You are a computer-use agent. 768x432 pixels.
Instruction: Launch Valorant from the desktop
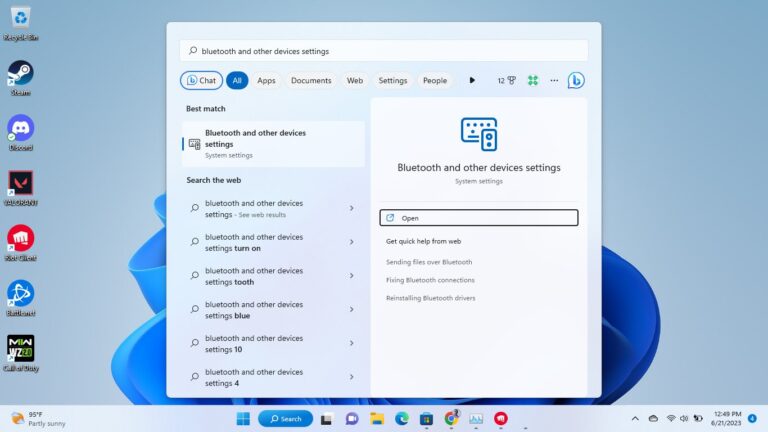pos(20,184)
